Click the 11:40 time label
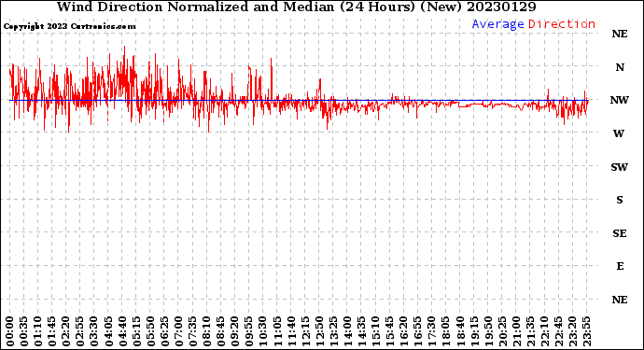 pyautogui.click(x=291, y=331)
